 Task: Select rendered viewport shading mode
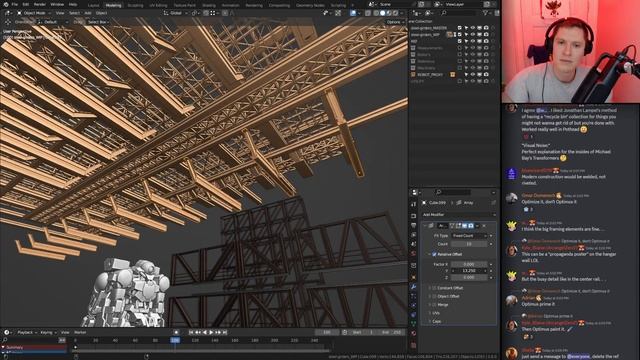(x=396, y=13)
